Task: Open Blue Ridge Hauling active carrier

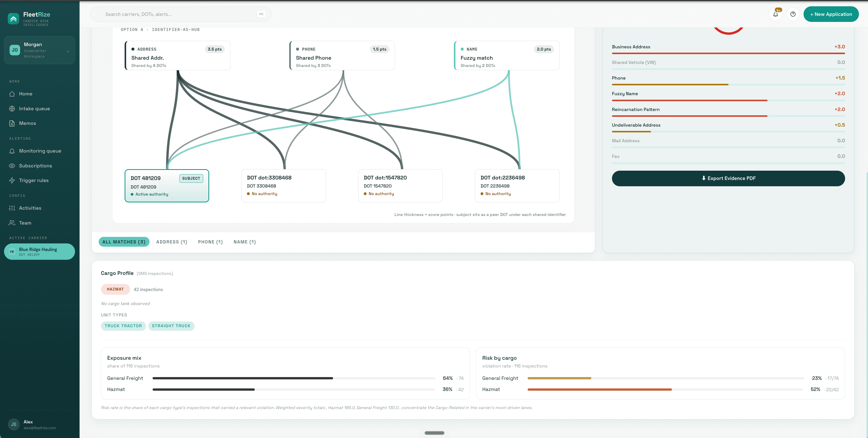Action: coord(40,252)
